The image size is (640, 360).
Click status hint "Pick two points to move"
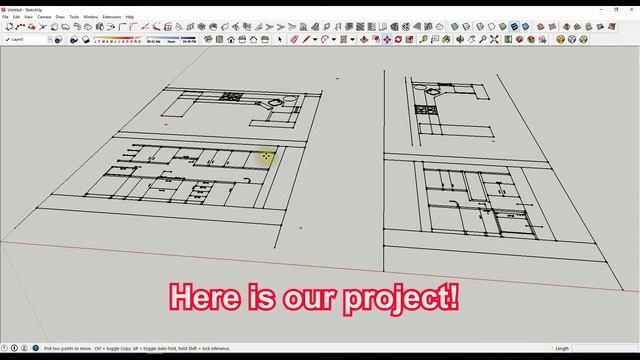pos(68,349)
